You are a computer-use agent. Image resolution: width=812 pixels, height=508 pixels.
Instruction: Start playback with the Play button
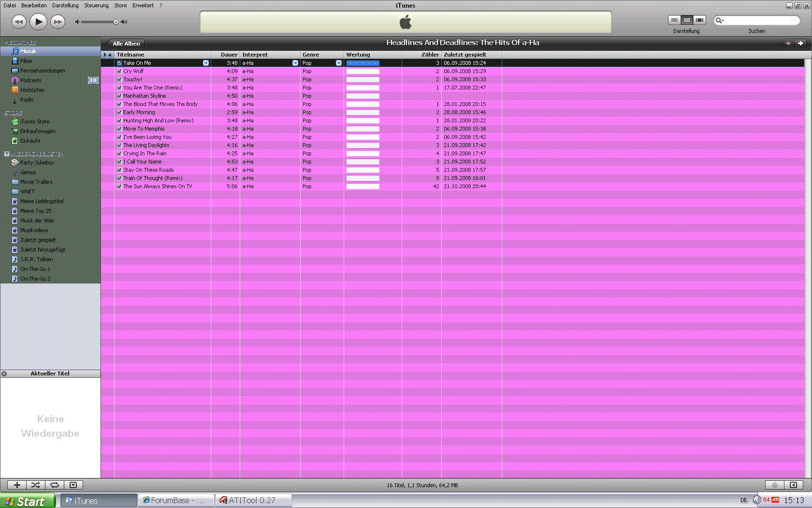[x=38, y=21]
